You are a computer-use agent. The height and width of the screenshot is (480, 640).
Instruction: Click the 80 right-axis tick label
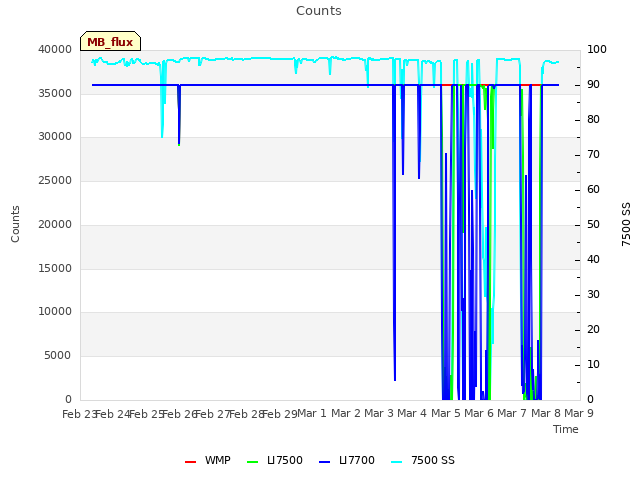tap(593, 119)
